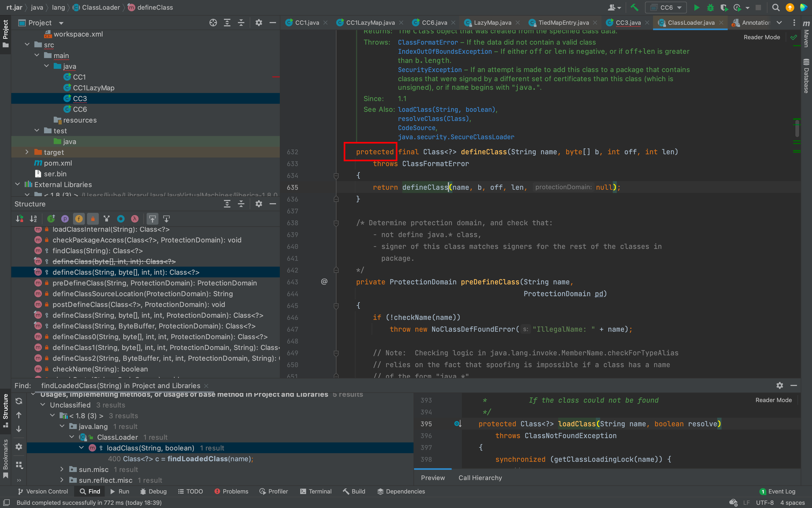The image size is (812, 508).
Task: Toggle show properties in Structure
Action: point(65,219)
